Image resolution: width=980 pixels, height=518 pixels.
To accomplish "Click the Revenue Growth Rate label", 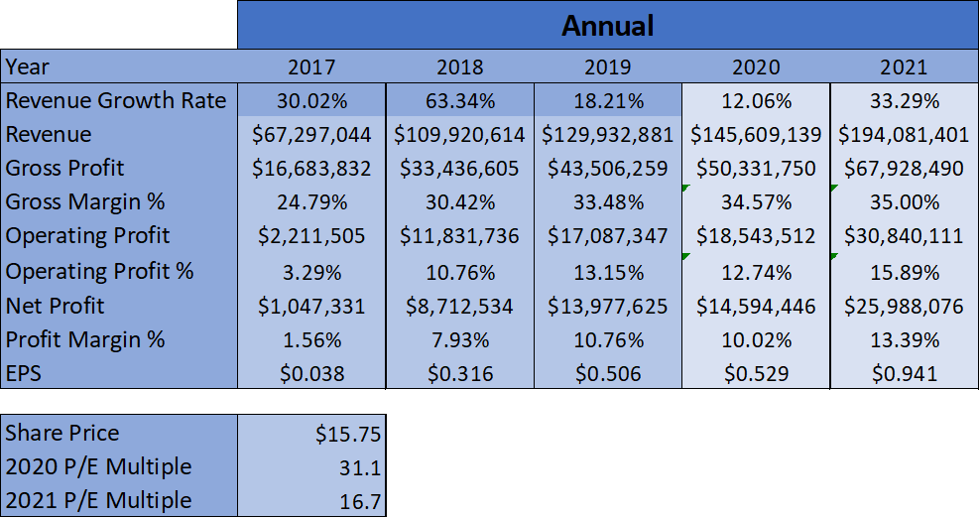I will pos(119,100).
